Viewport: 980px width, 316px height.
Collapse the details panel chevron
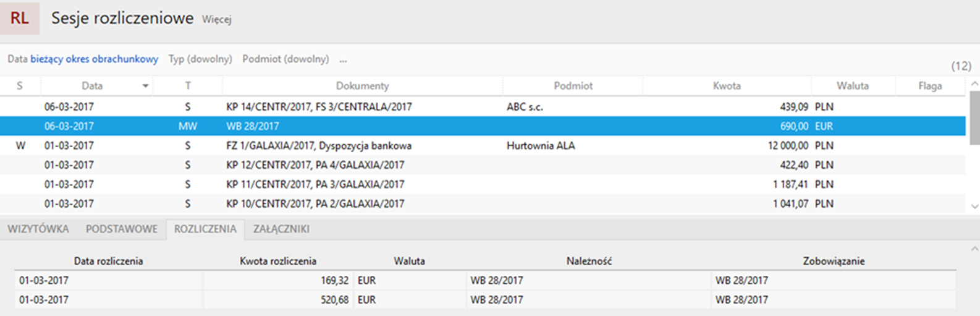974,249
